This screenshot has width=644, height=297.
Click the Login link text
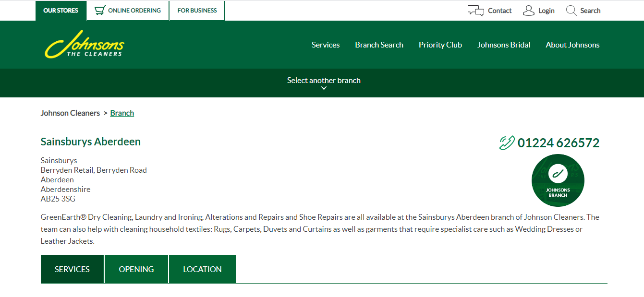click(x=547, y=11)
